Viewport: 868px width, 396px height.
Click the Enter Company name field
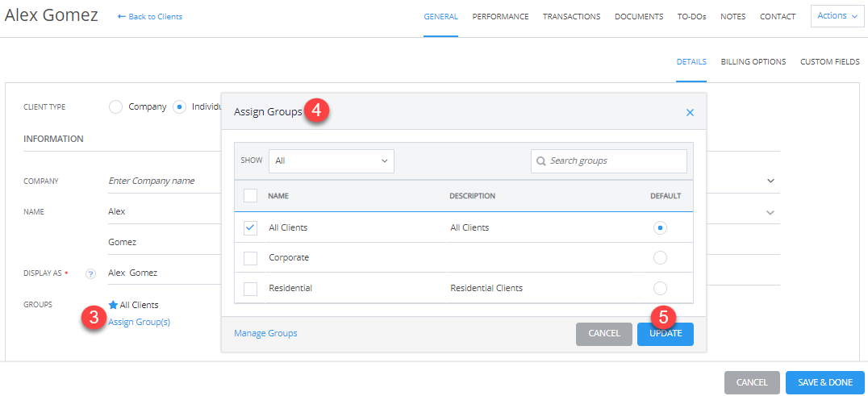pyautogui.click(x=164, y=181)
